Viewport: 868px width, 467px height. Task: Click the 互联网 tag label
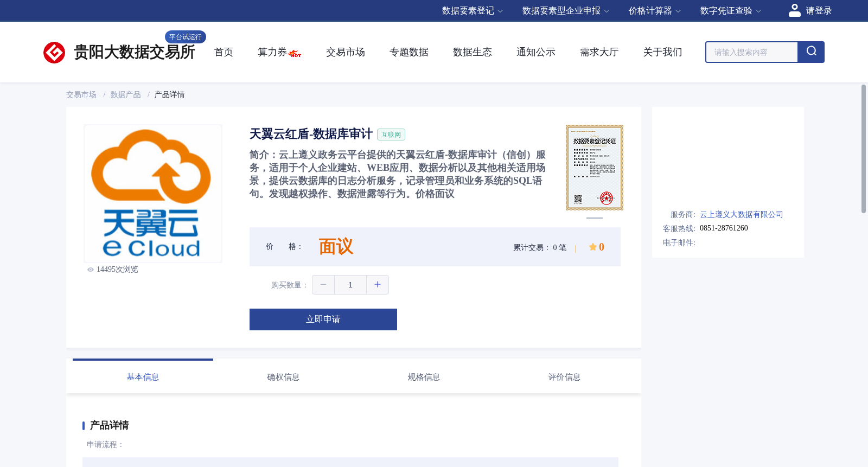(391, 135)
